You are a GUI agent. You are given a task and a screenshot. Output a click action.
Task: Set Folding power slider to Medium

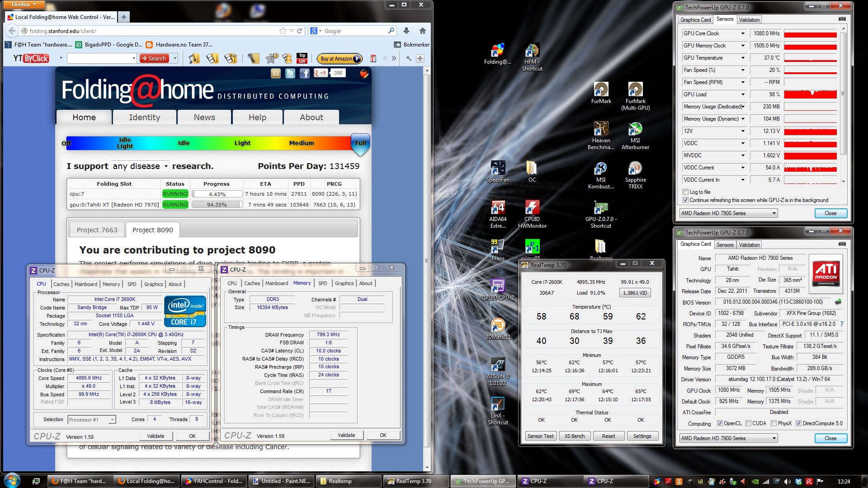pos(302,143)
